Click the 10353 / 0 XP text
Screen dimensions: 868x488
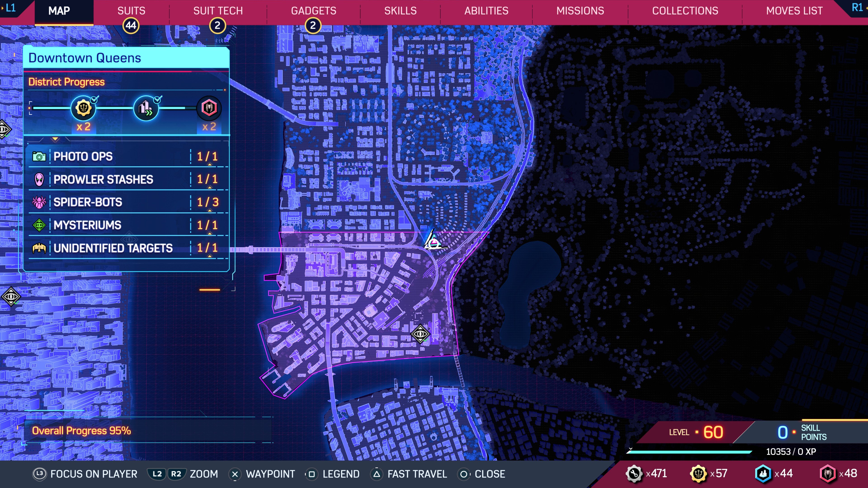point(791,452)
